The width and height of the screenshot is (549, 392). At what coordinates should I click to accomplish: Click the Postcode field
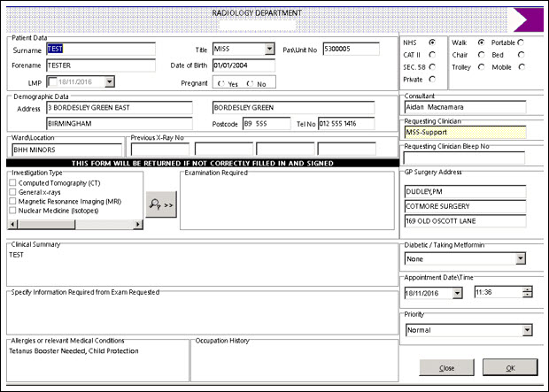point(267,124)
